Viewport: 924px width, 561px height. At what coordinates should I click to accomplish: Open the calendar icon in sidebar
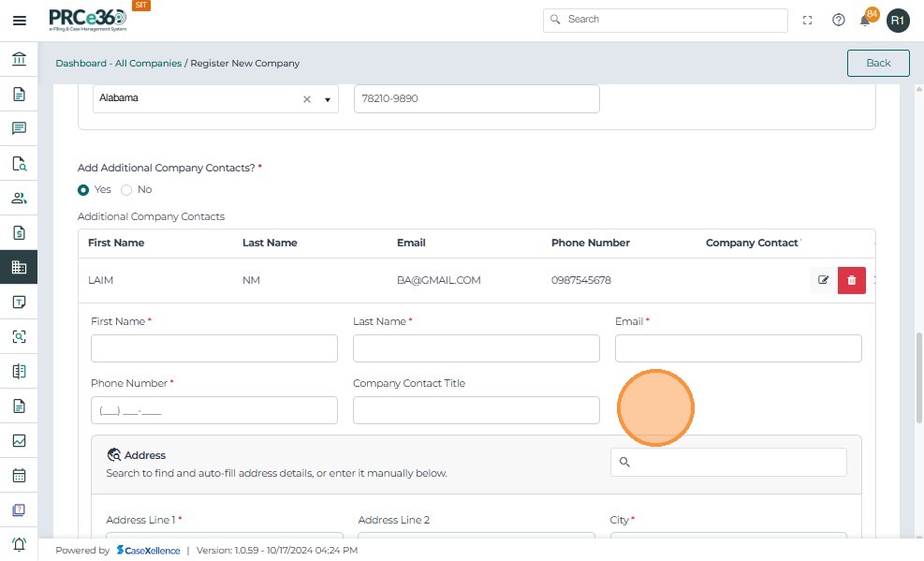[x=19, y=475]
